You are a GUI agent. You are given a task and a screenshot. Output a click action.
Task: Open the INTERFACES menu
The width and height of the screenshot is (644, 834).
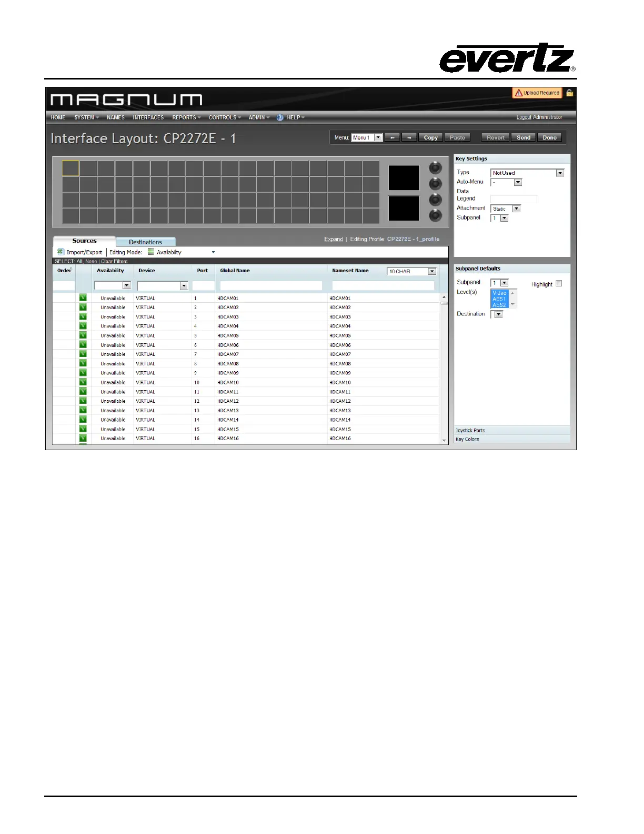(148, 117)
